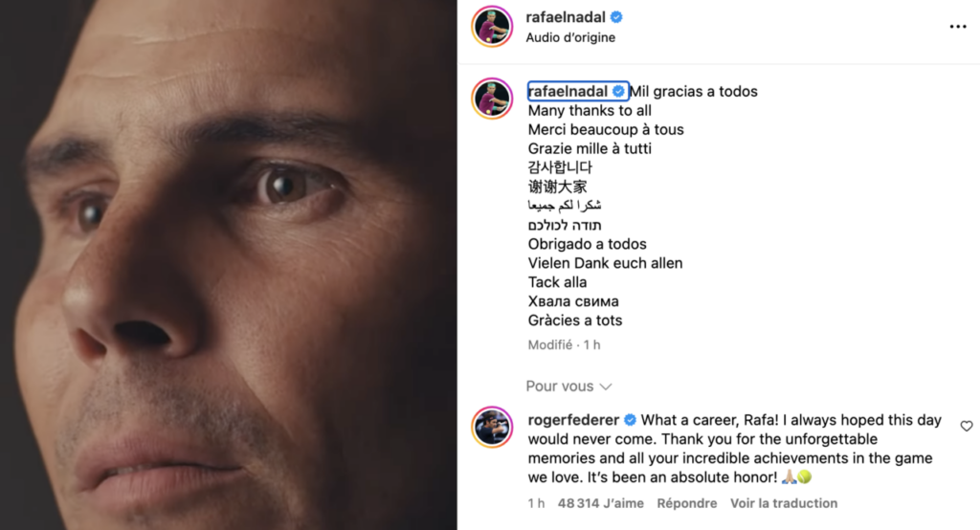This screenshot has height=530, width=980.
Task: Open the rogerfederer username link
Action: pos(574,420)
